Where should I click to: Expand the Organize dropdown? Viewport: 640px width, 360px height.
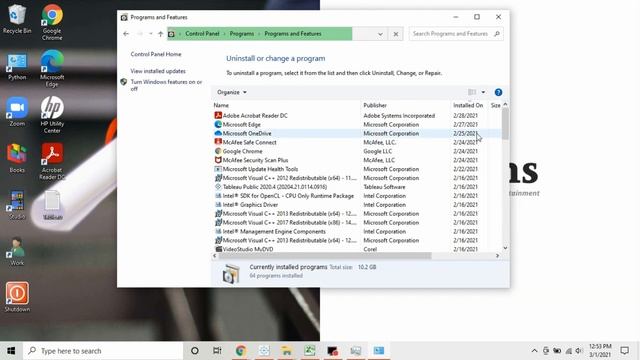click(x=232, y=92)
